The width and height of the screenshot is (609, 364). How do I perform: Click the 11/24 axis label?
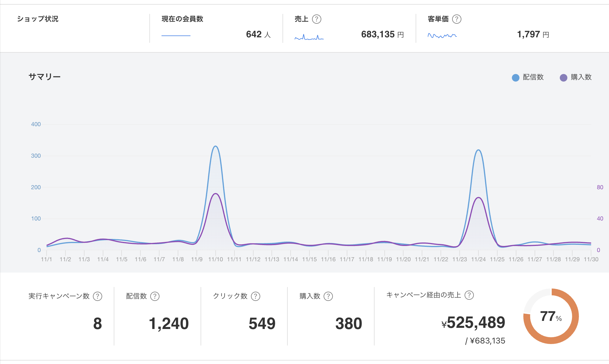coord(479,260)
